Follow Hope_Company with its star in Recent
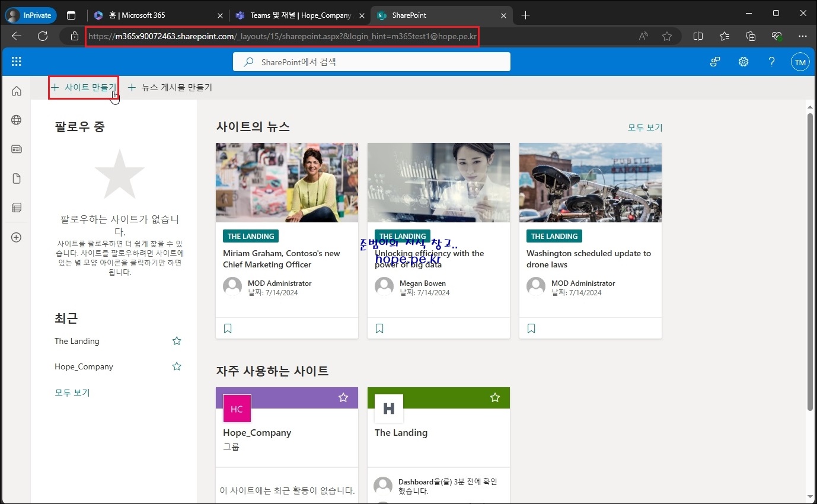This screenshot has height=504, width=817. (177, 366)
